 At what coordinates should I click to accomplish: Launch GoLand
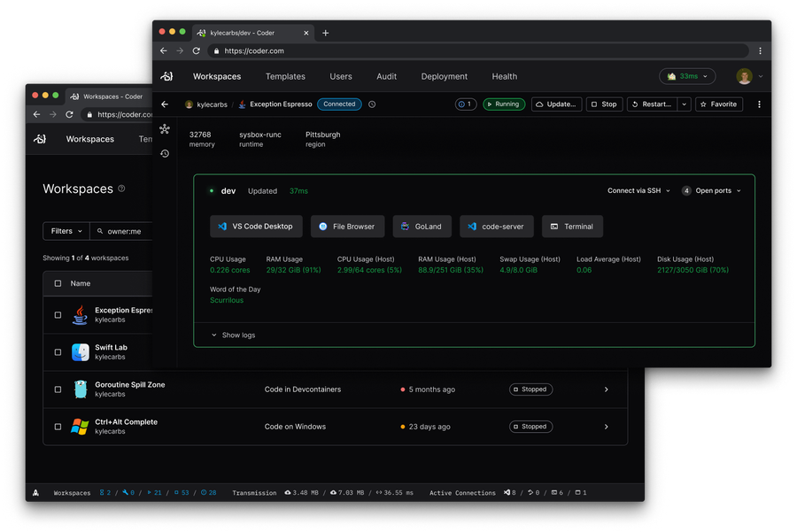click(422, 226)
